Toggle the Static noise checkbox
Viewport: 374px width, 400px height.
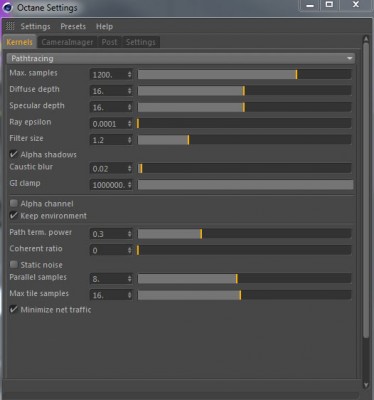coord(14,265)
